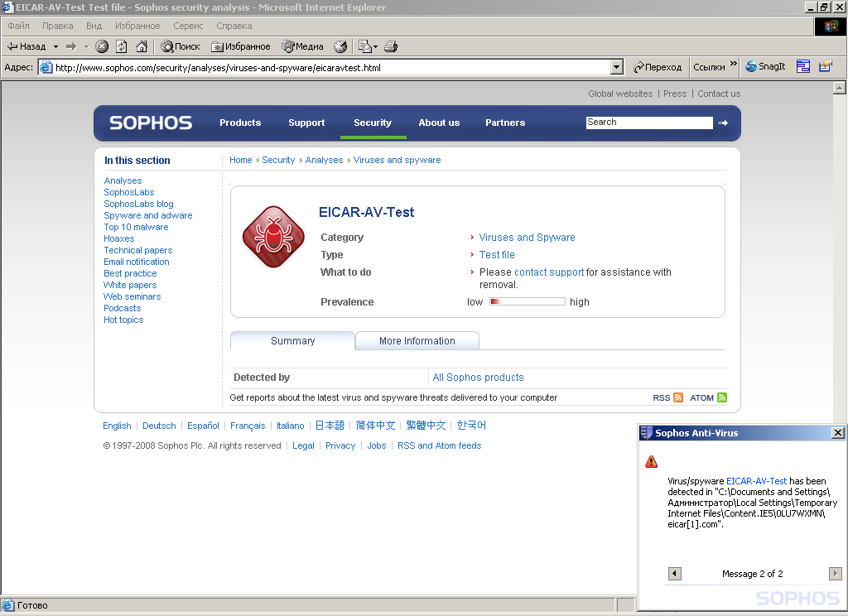Click the Print icon in the toolbar
Screen dimensions: 848x616
[x=391, y=46]
